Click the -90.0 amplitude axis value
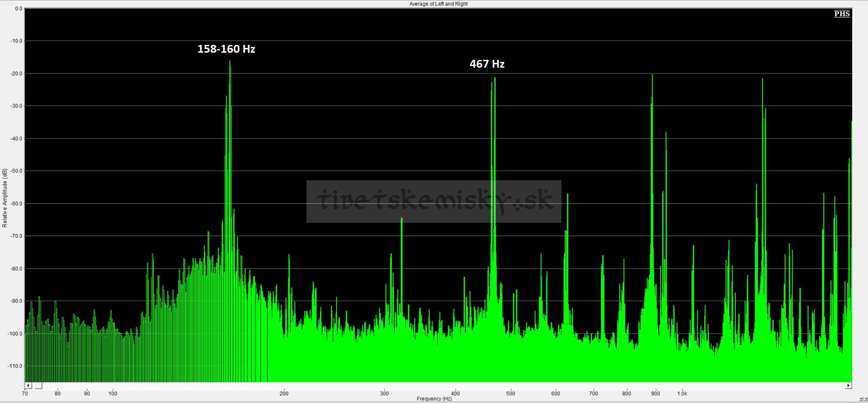Screen dimensions: 868x403 pos(16,301)
